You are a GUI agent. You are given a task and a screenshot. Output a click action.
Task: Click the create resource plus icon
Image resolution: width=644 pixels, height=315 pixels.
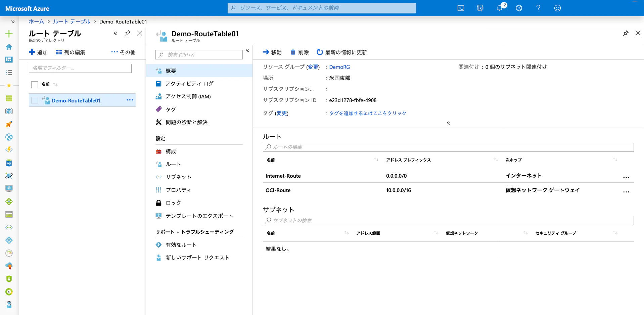click(x=9, y=34)
